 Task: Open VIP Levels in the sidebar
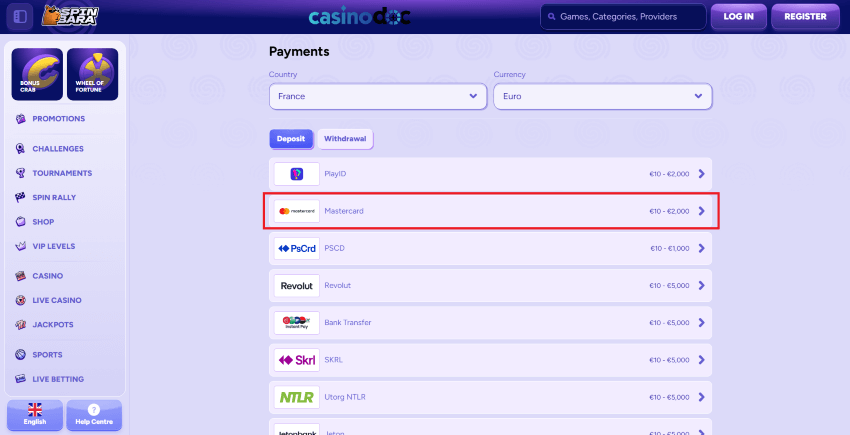click(x=54, y=246)
